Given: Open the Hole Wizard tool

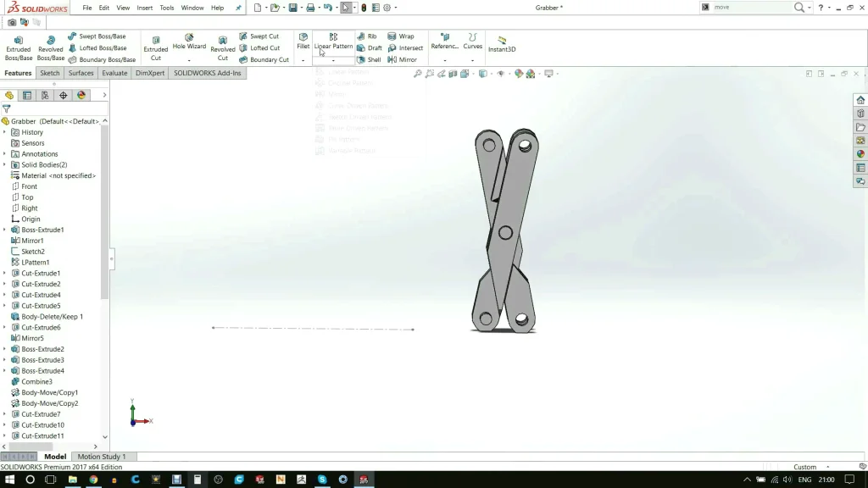Looking at the screenshot, I should click(189, 42).
